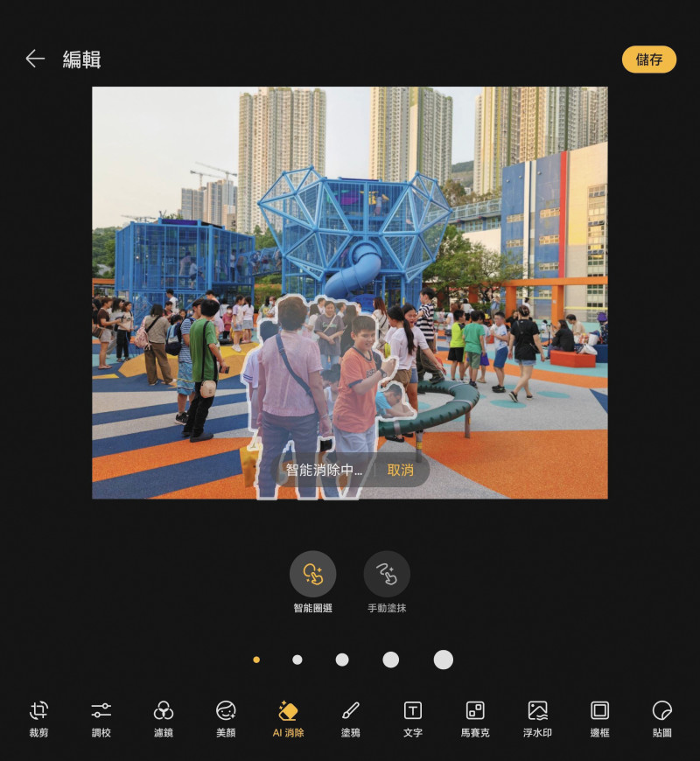Choose the middle brush size dot
The width and height of the screenshot is (700, 761).
[342, 660]
